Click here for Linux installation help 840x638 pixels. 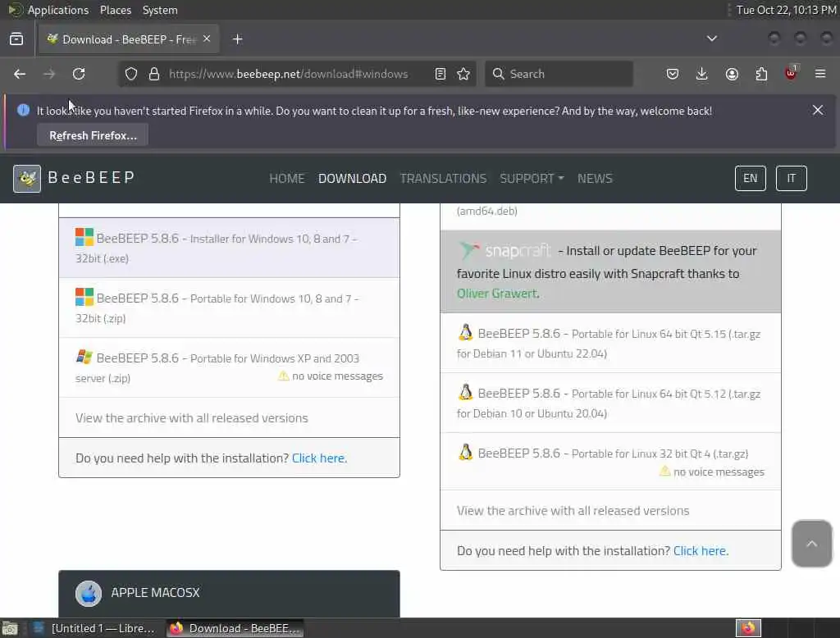point(701,551)
